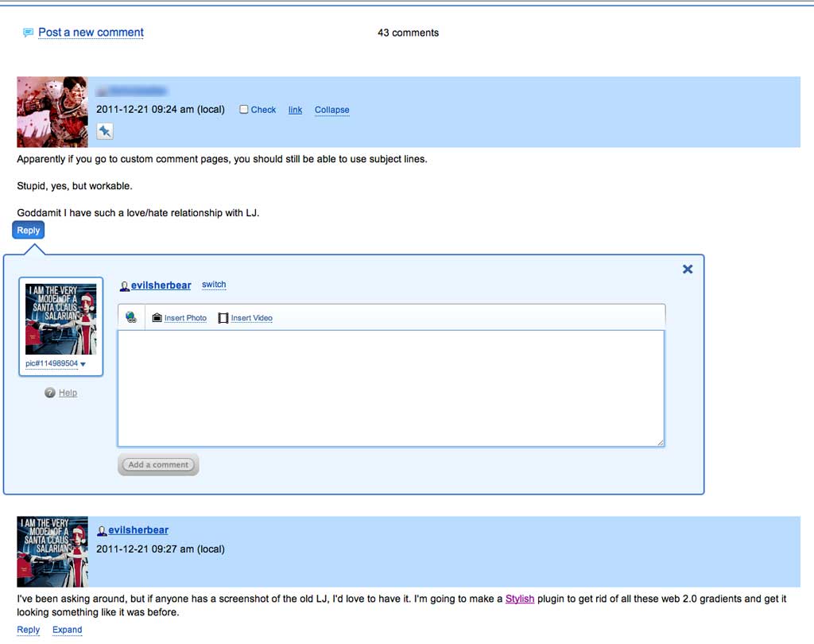
Task: Click the Insert Photo camera icon
Action: pyautogui.click(x=157, y=317)
